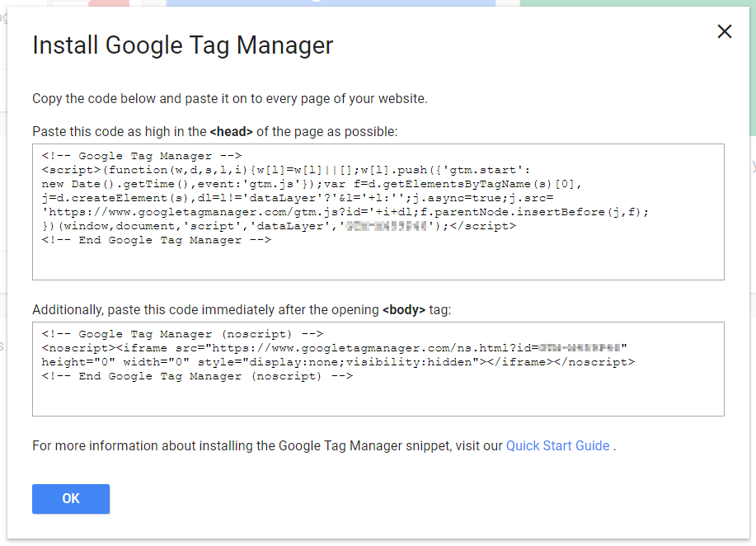Click the 'Copy the code below' instruction text
The width and height of the screenshot is (756, 546).
click(229, 99)
